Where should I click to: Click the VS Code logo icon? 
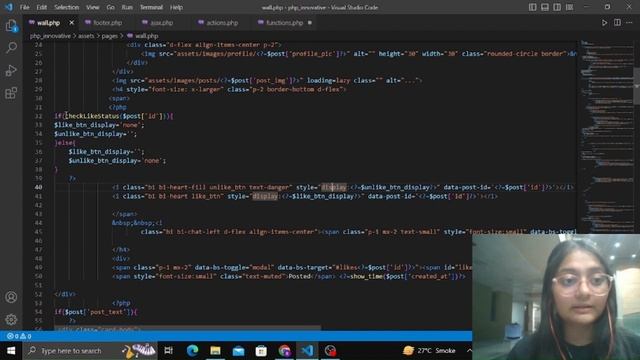click(9, 7)
